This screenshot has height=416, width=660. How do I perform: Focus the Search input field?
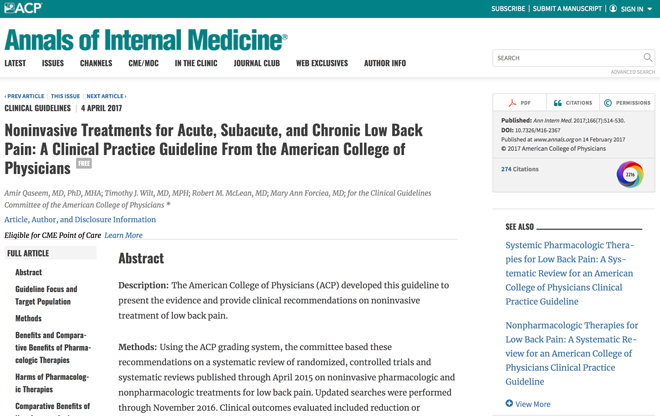point(567,58)
